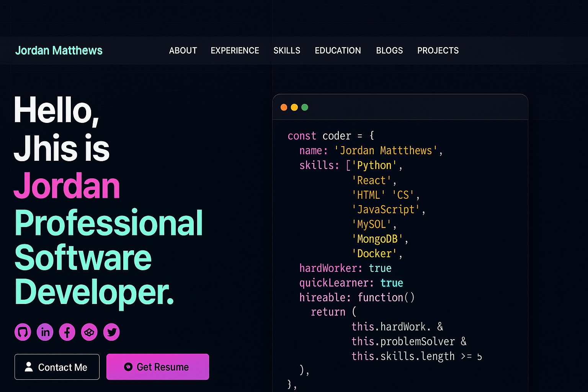Open the EDUCATION navigation item

[338, 50]
